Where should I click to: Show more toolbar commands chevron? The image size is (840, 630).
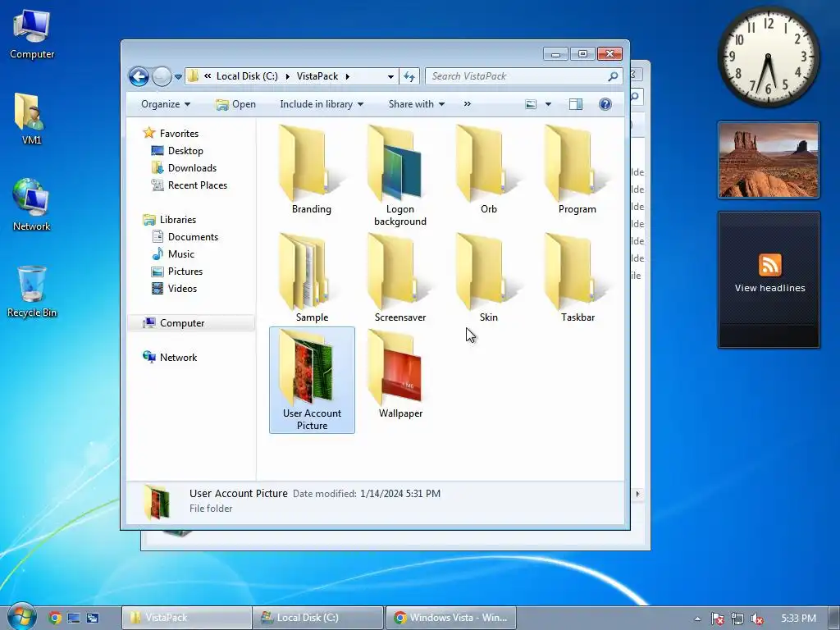pos(467,104)
